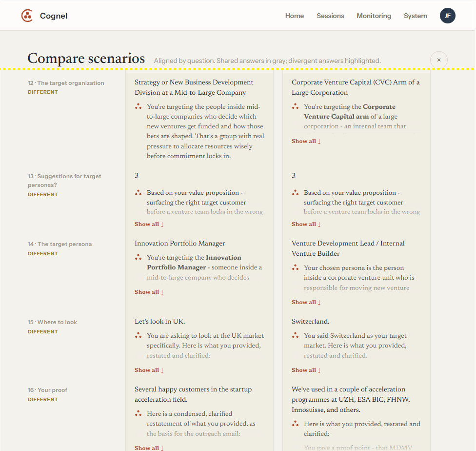
Task: Expand Show all under Several happy customers answer
Action: pos(149,448)
